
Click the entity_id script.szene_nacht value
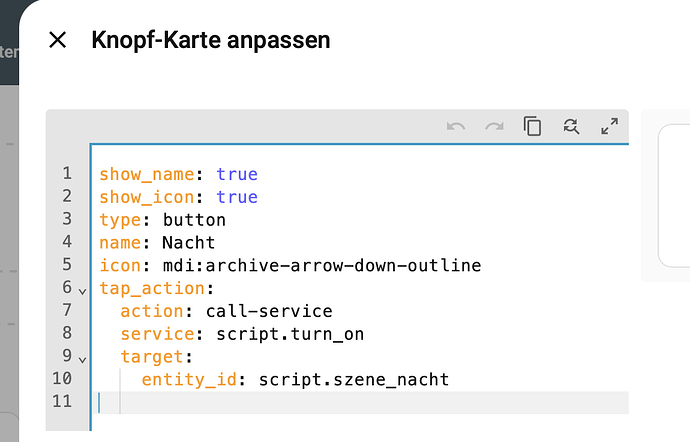click(x=354, y=379)
